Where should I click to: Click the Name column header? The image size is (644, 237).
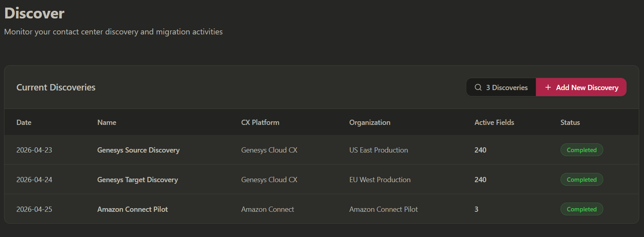(107, 123)
